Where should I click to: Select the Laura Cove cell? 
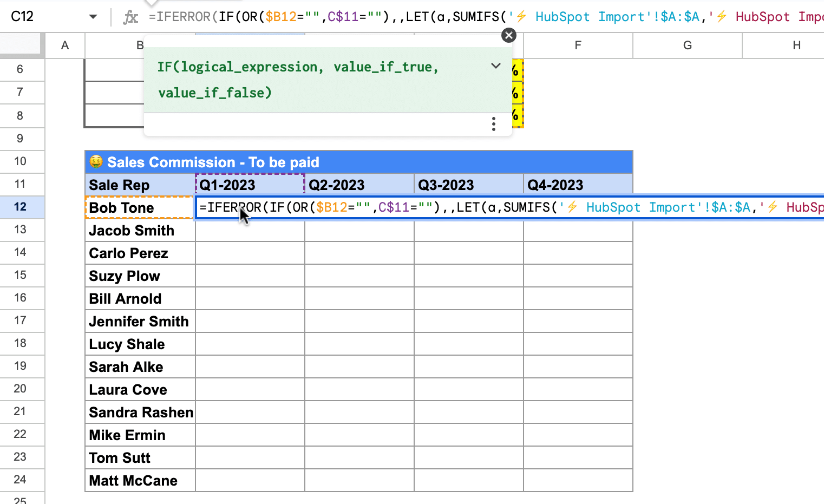[x=140, y=389]
